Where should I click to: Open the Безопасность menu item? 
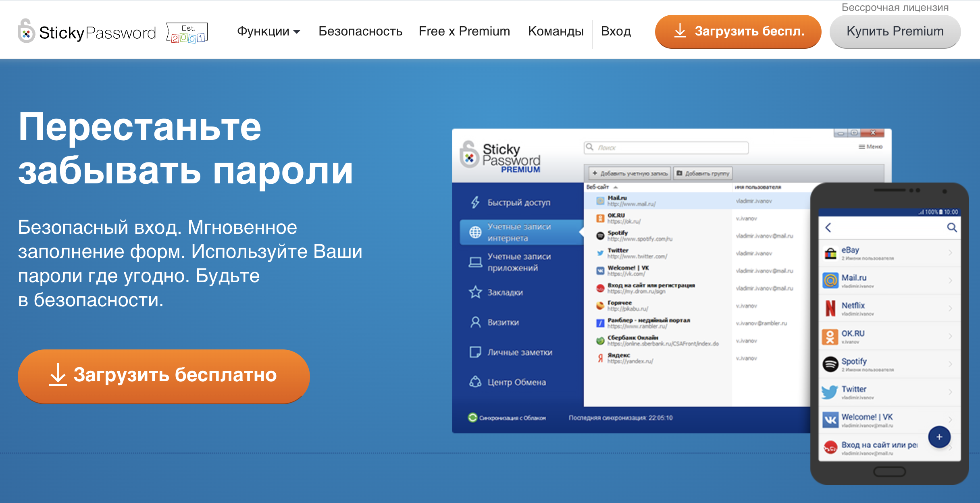pos(360,31)
